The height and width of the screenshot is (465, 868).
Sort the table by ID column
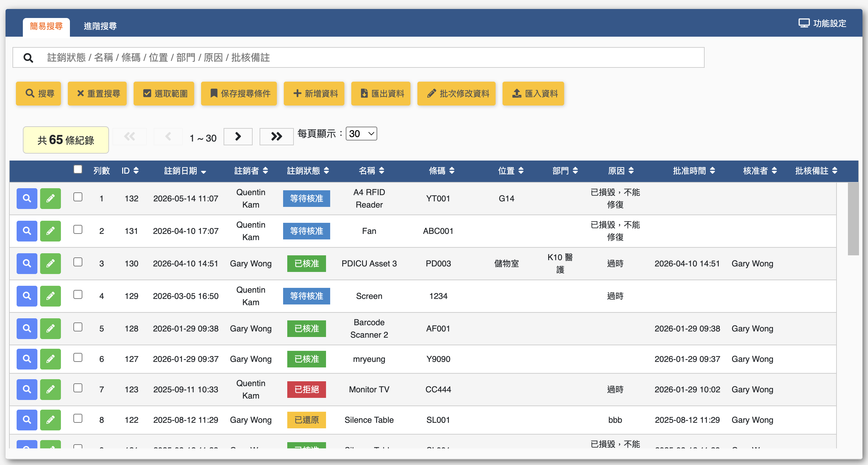click(x=130, y=171)
